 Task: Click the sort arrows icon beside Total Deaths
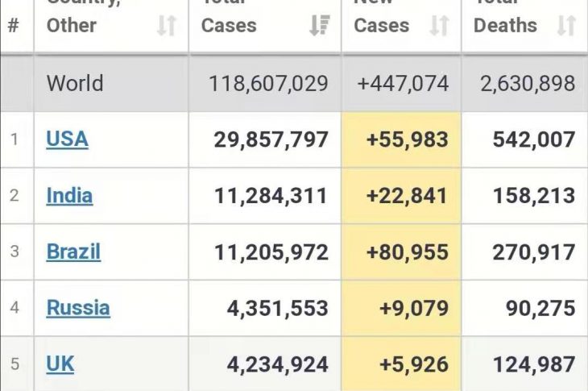[x=566, y=26]
